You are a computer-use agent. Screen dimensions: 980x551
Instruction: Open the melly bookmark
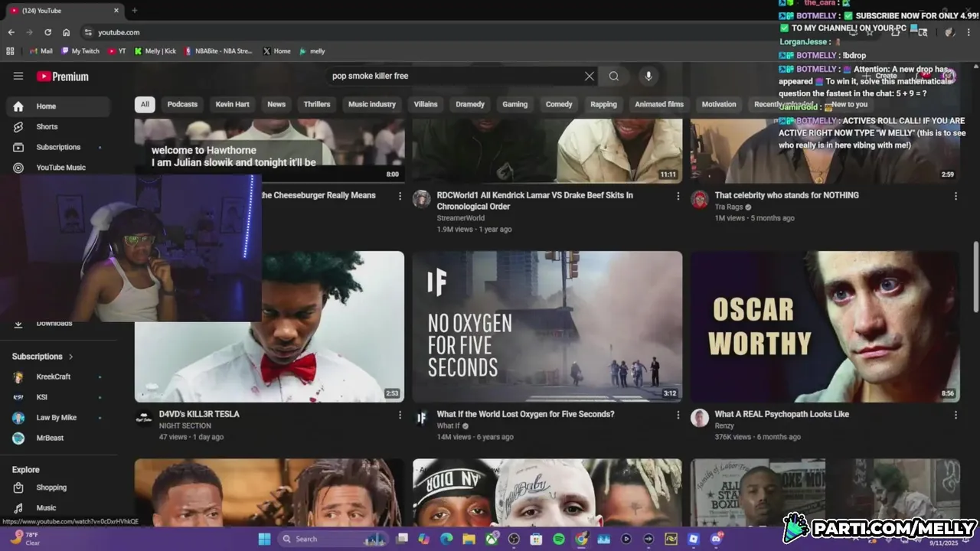312,51
